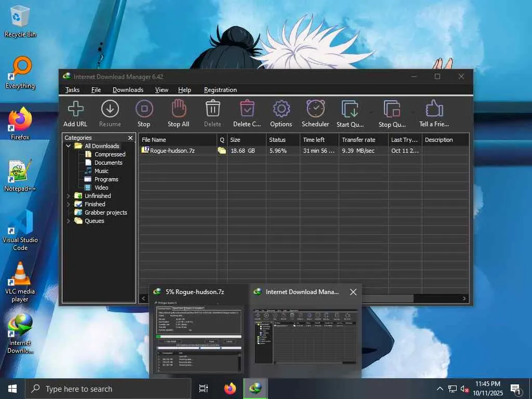532x399 pixels.
Task: Expand the Finished category
Action: [x=68, y=204]
